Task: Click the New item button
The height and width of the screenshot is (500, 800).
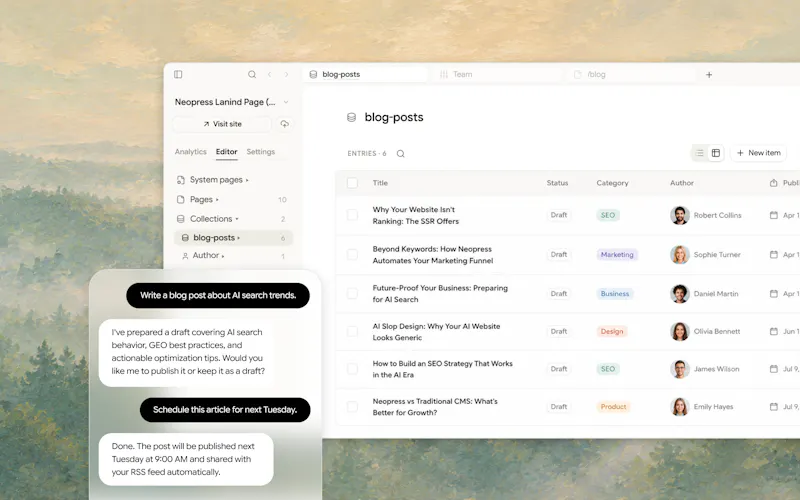Action: 758,153
